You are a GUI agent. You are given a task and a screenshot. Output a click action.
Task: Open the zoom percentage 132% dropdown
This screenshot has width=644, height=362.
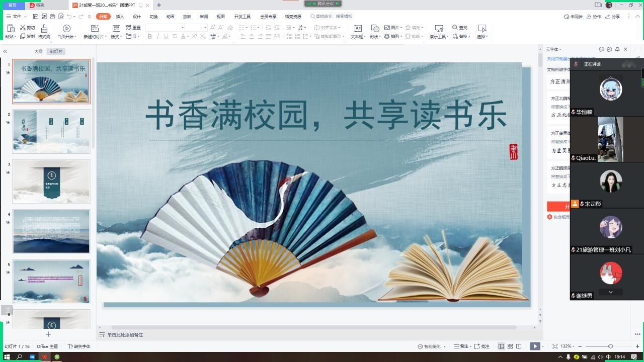(568, 346)
